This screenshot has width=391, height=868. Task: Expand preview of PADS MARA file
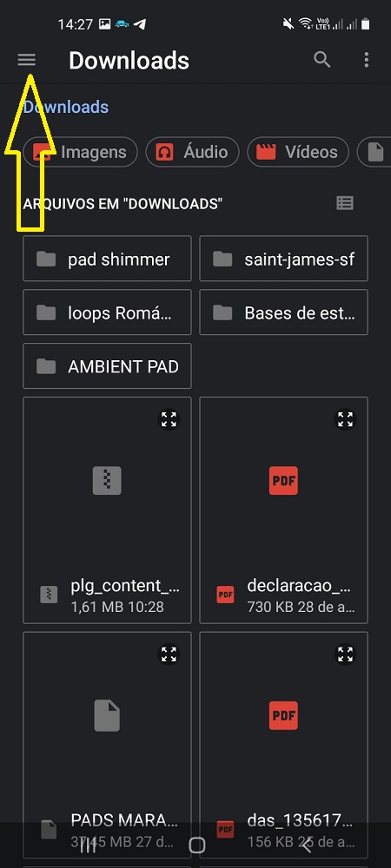[x=169, y=654]
